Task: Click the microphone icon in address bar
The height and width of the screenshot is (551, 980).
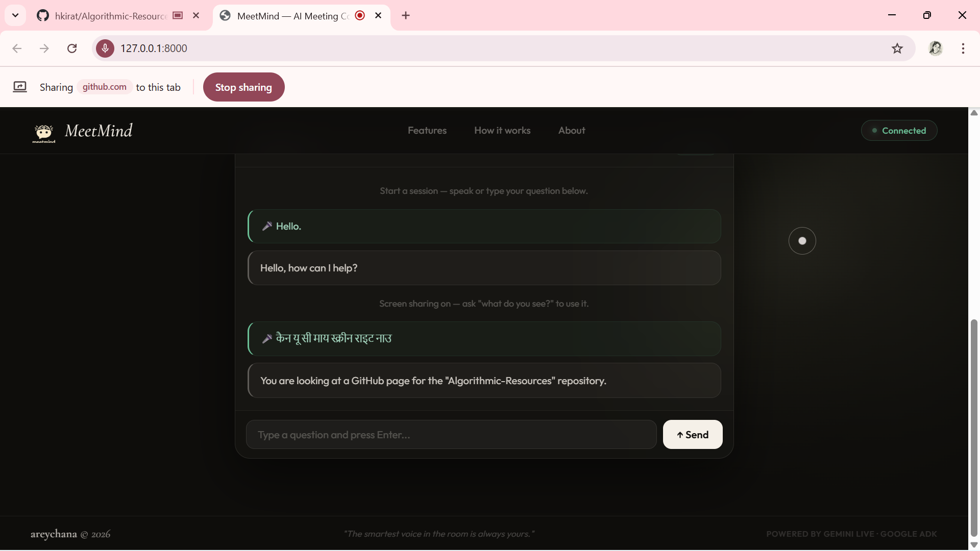Action: click(105, 48)
